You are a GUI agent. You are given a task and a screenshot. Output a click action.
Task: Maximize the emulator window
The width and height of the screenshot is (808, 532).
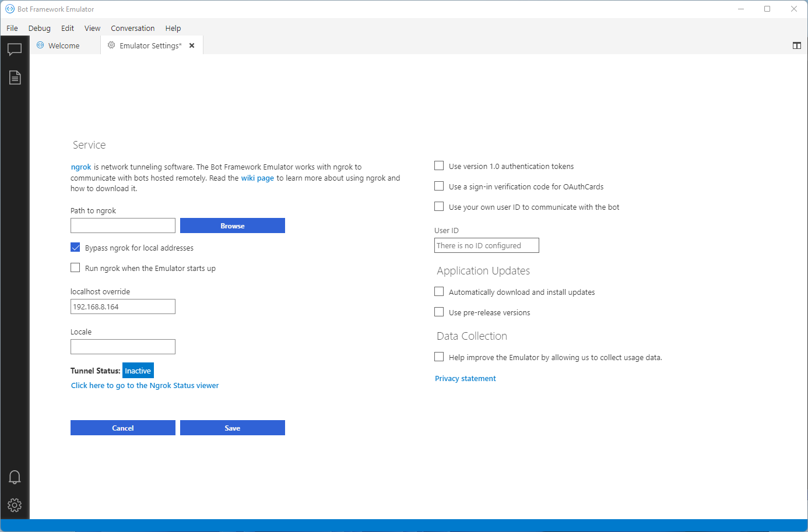[767, 9]
